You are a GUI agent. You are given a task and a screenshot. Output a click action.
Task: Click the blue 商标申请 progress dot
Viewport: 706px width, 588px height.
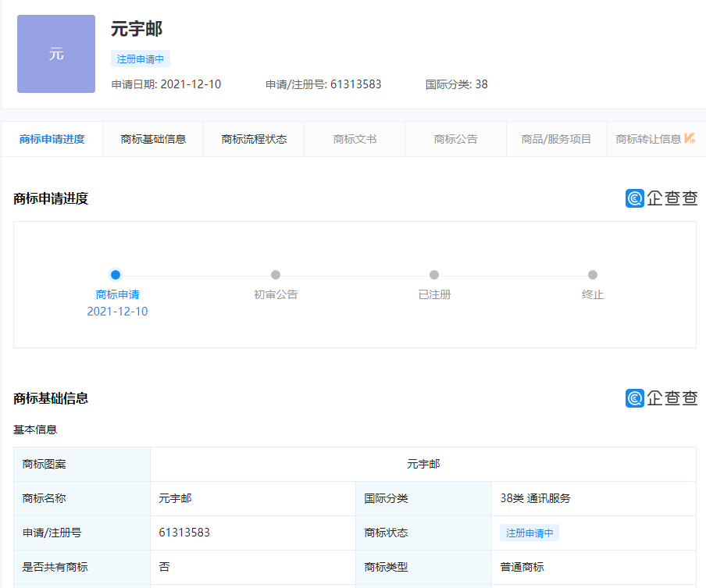pyautogui.click(x=116, y=275)
